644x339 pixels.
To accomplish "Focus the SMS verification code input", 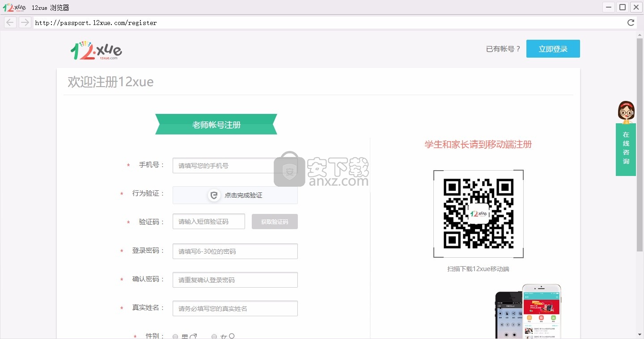I will 209,222.
